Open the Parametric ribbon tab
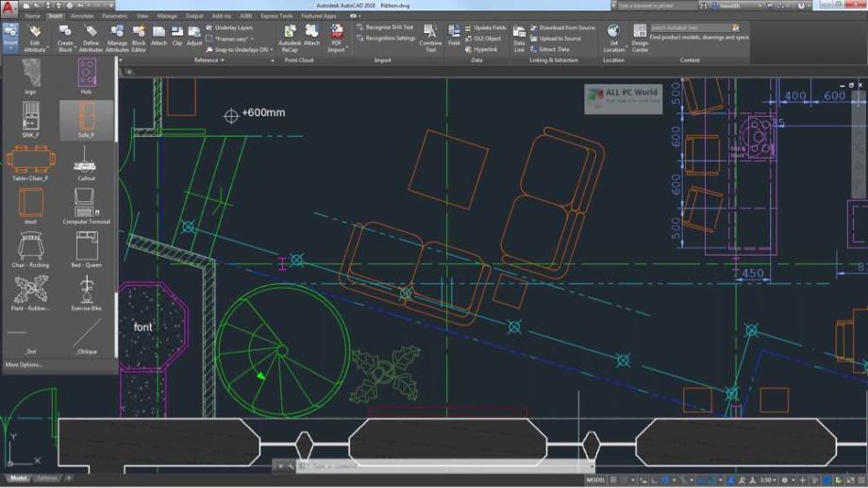The image size is (868, 488). pos(115,16)
